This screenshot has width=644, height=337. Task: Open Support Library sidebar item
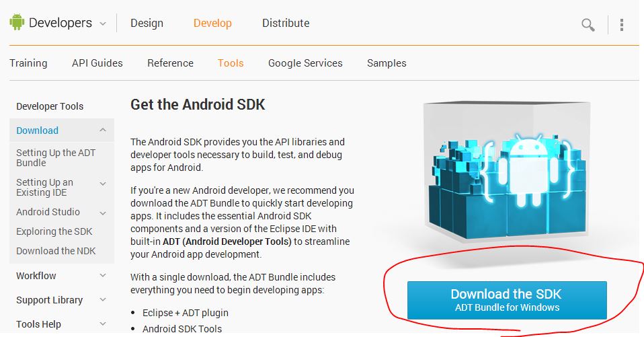(49, 300)
